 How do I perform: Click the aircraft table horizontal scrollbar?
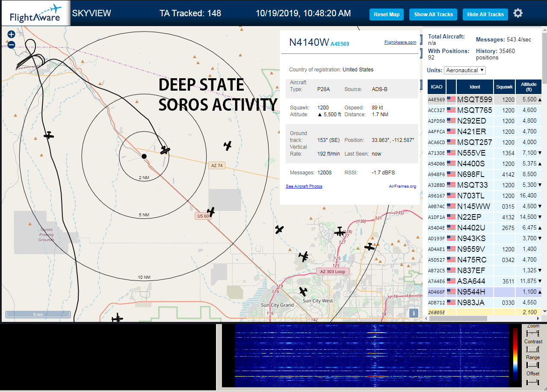pos(457,318)
